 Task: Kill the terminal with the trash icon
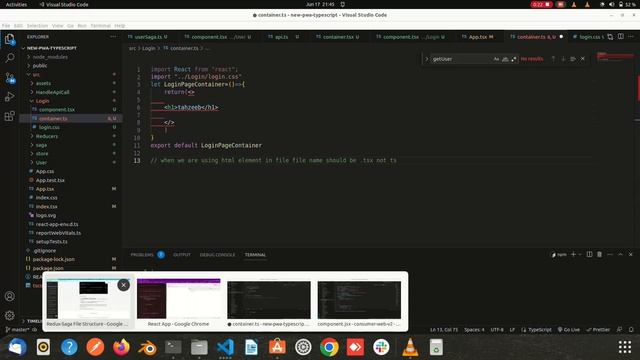[599, 254]
